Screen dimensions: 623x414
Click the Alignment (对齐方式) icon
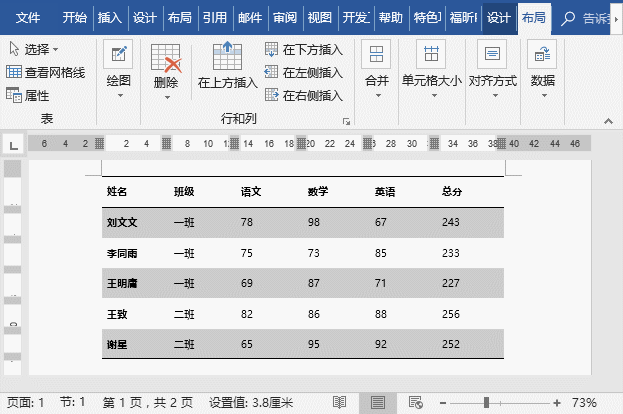[492, 54]
